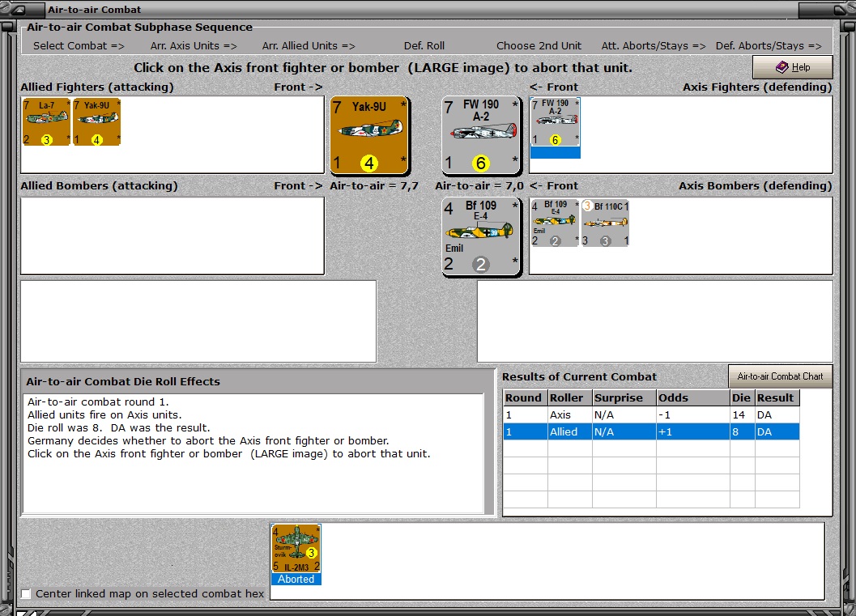The width and height of the screenshot is (856, 616).
Task: Click the 'Arr. Allied Units =>' subphase step
Action: [x=309, y=46]
